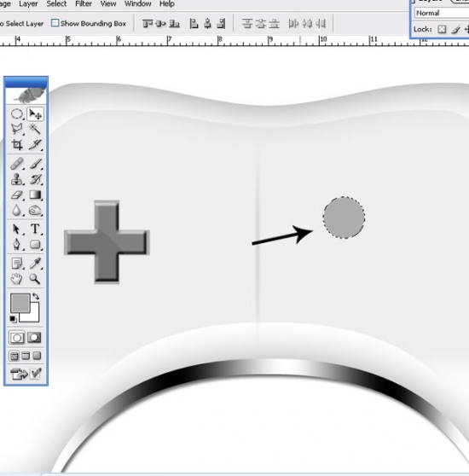This screenshot has height=476, width=469.
Task: Select the Path Selection arrow tool
Action: (17, 229)
